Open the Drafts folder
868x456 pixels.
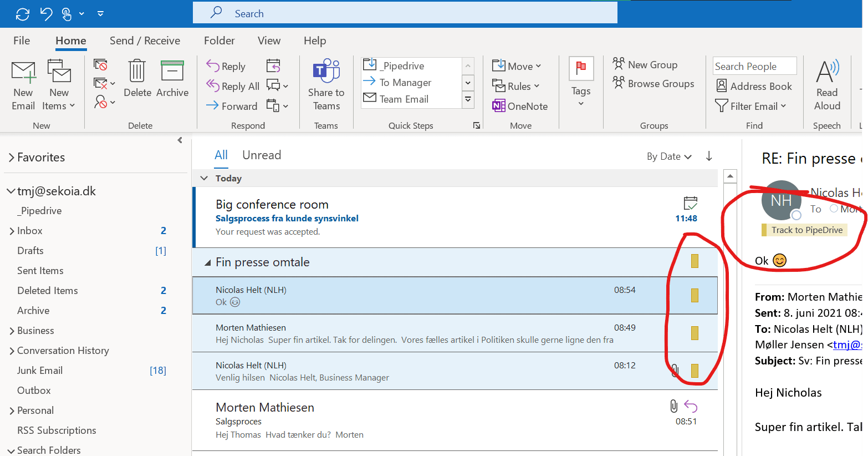pyautogui.click(x=30, y=251)
